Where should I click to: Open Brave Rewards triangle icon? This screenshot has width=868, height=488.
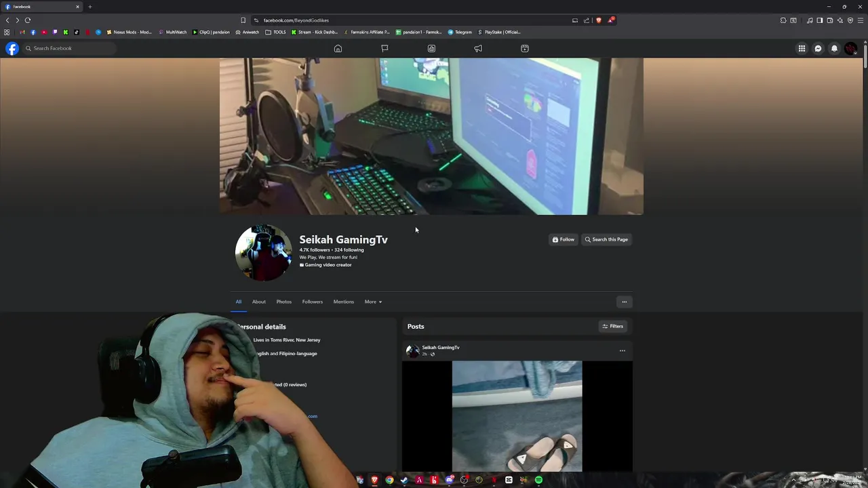(x=610, y=20)
